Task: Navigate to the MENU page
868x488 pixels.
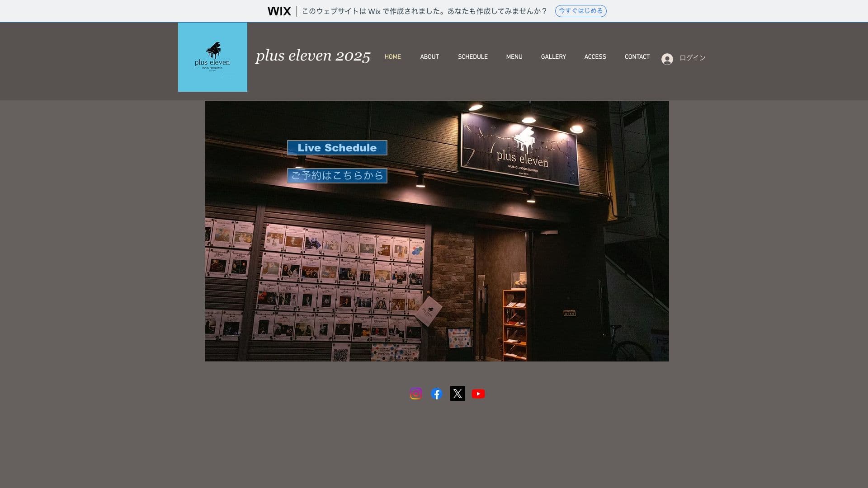Action: [514, 57]
